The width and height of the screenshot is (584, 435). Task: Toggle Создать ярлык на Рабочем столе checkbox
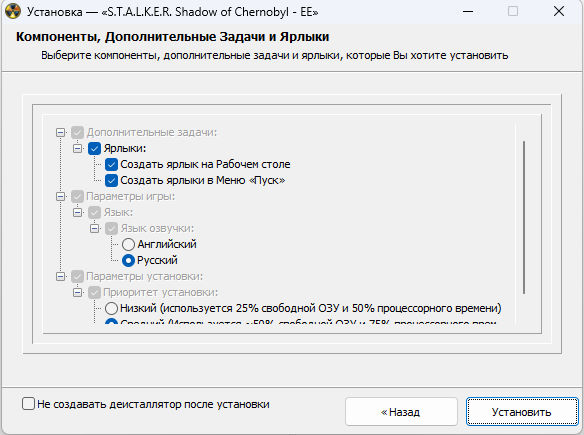coord(111,164)
